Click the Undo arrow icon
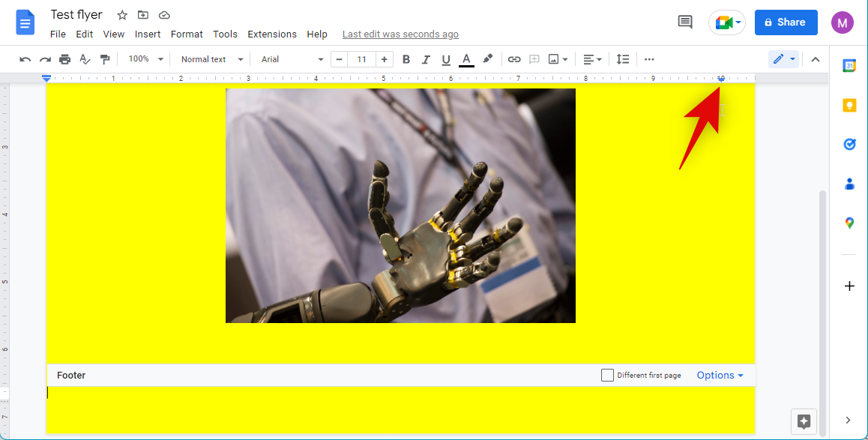 [25, 59]
